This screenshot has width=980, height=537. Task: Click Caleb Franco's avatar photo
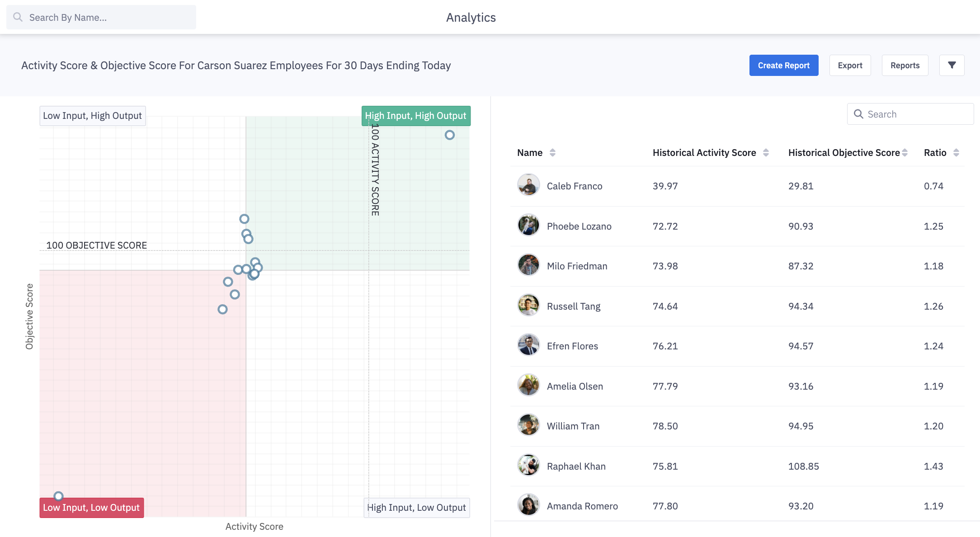528,185
